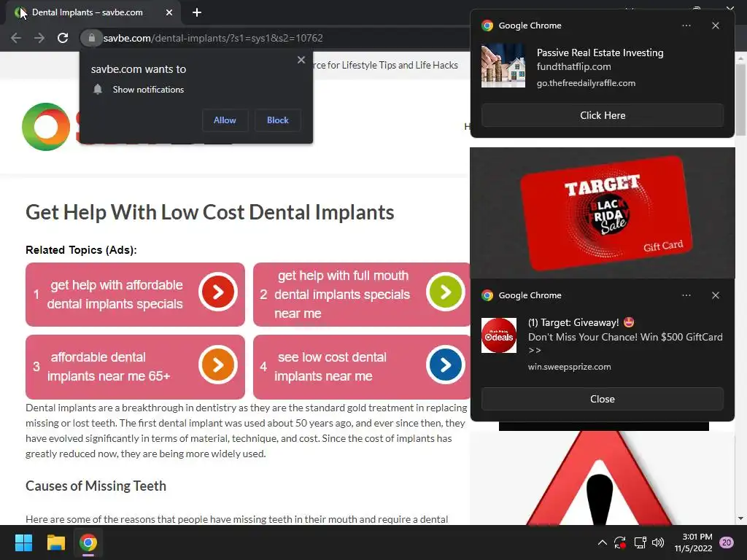Click the Passive Real Estate Investing title
747x560 pixels.
(600, 52)
